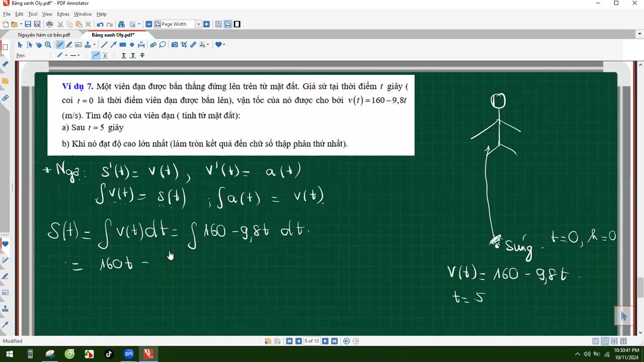The height and width of the screenshot is (362, 644).
Task: Select the Ellipse shape tool
Action: pos(132,45)
